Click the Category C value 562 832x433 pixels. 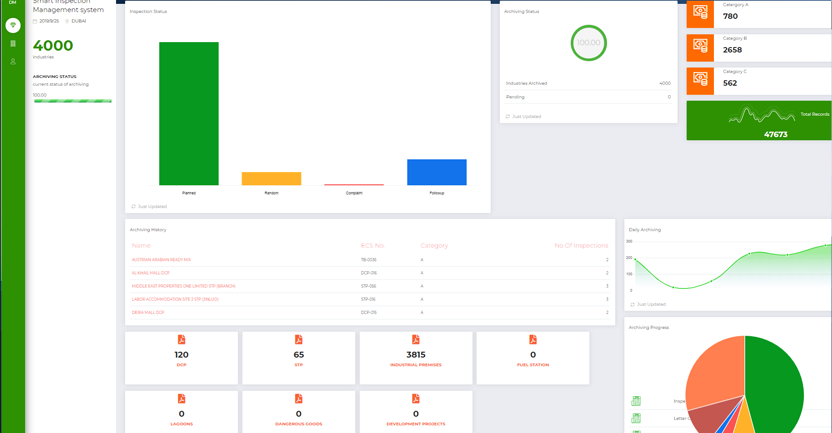730,83
